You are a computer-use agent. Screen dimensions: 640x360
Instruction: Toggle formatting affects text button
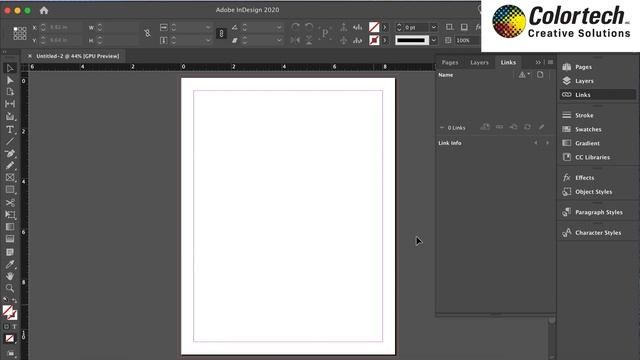coord(14,327)
